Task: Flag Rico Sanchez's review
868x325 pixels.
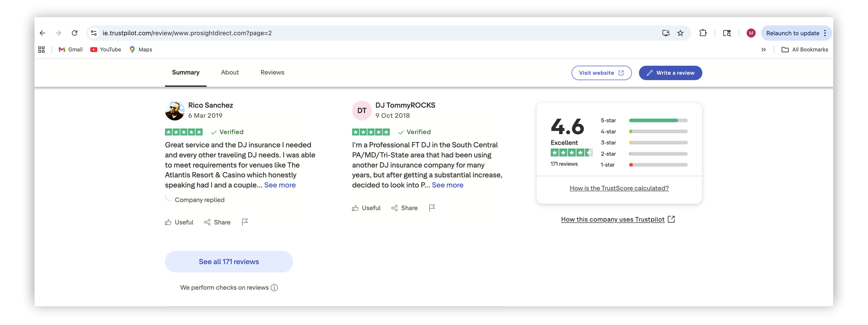Action: [x=245, y=222]
